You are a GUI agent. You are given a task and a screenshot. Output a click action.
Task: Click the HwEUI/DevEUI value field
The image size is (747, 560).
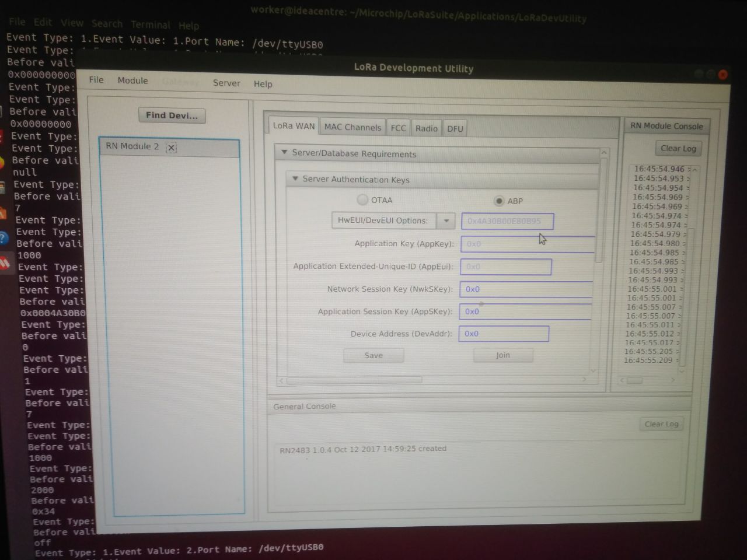point(507,221)
